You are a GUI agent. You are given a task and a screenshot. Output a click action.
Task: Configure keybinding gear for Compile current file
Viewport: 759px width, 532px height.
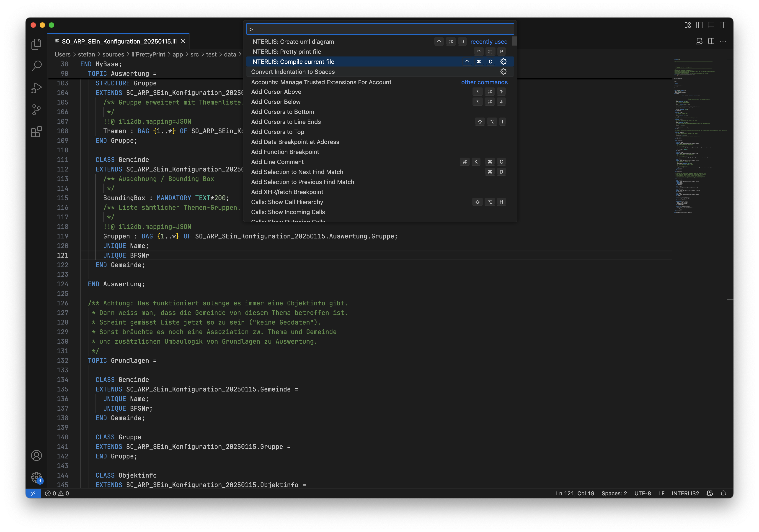(503, 62)
